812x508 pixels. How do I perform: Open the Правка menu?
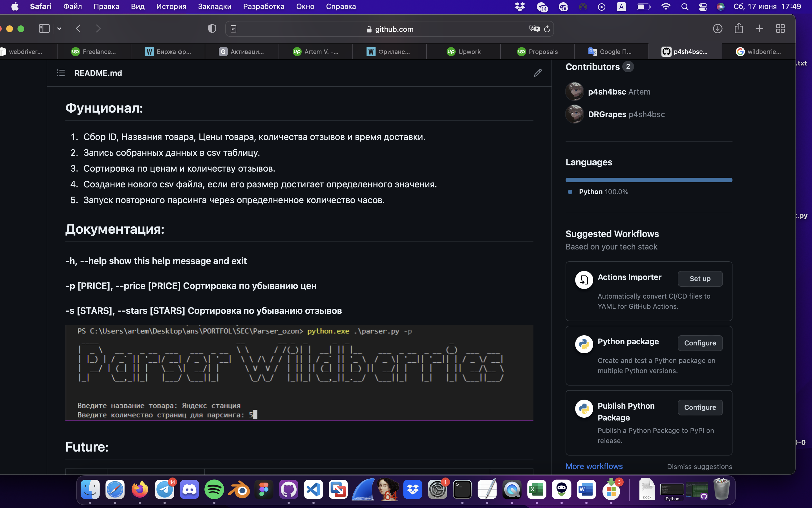[106, 6]
